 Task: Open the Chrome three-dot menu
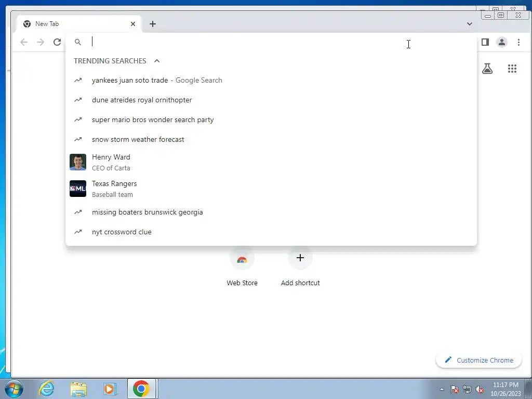pyautogui.click(x=518, y=42)
